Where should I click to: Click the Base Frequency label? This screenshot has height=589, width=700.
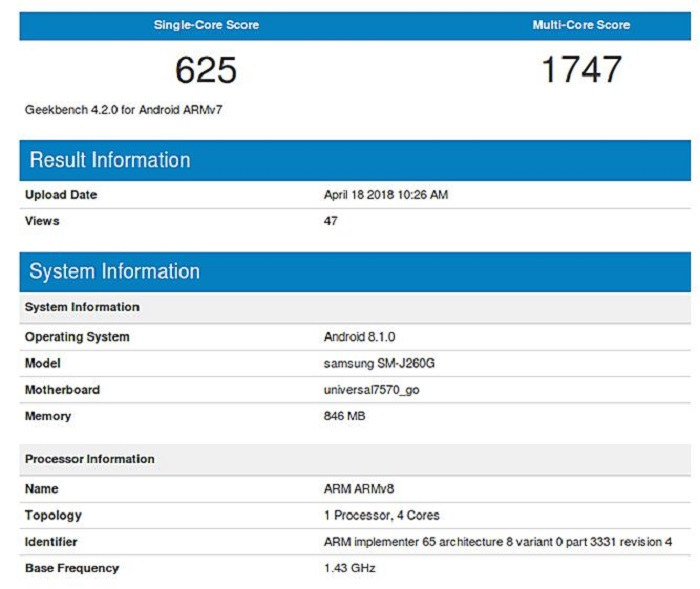click(x=72, y=568)
